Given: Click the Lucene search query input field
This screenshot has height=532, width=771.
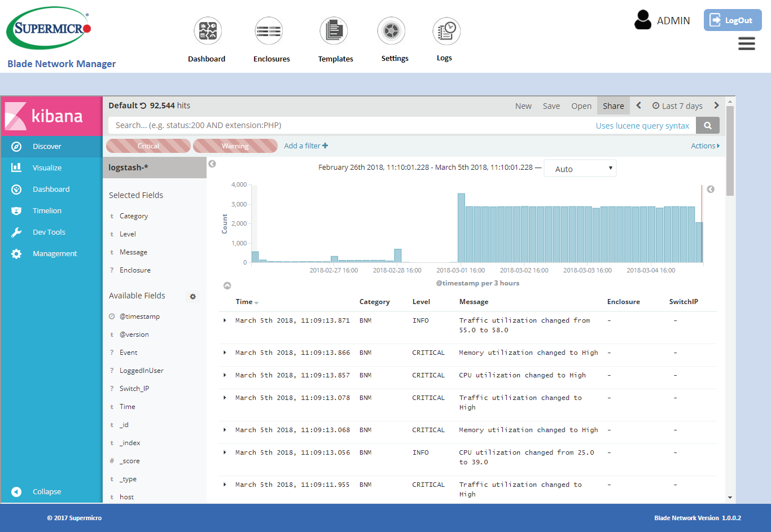Looking at the screenshot, I should (x=350, y=125).
